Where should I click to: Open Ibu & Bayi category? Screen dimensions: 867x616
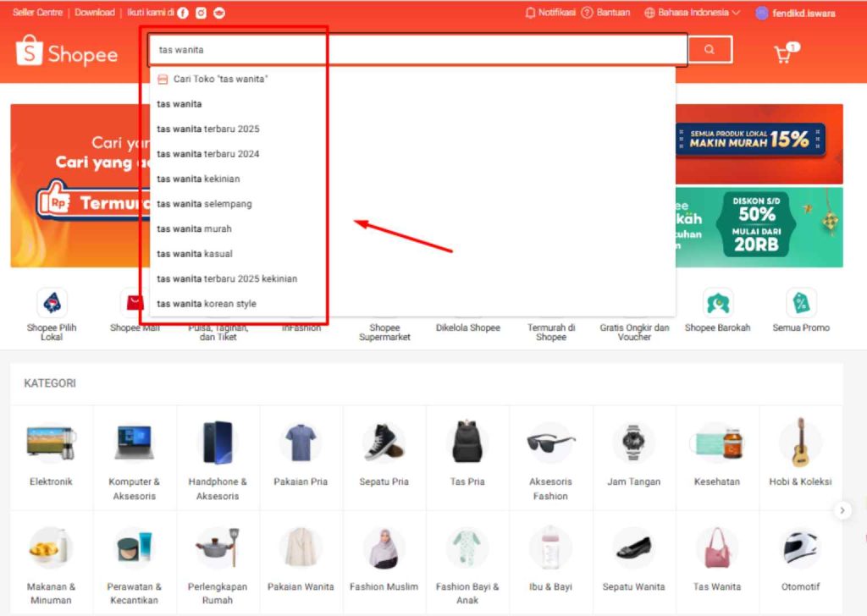[550, 564]
